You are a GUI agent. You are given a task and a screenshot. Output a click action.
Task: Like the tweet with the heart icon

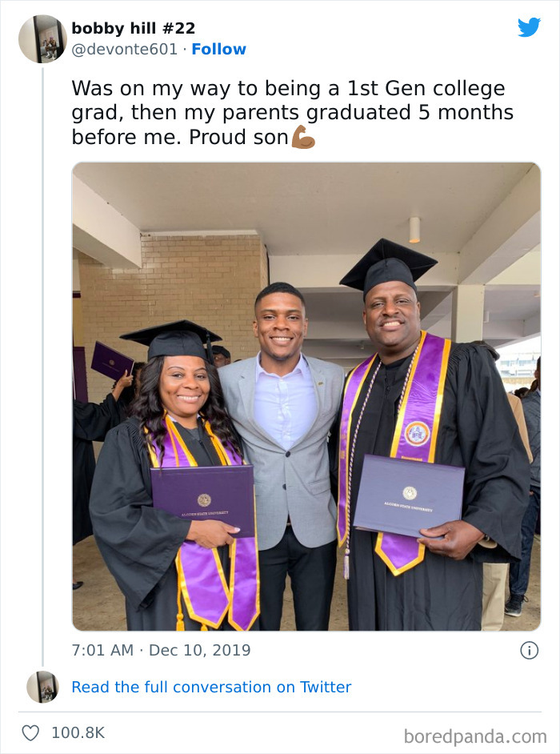30,732
